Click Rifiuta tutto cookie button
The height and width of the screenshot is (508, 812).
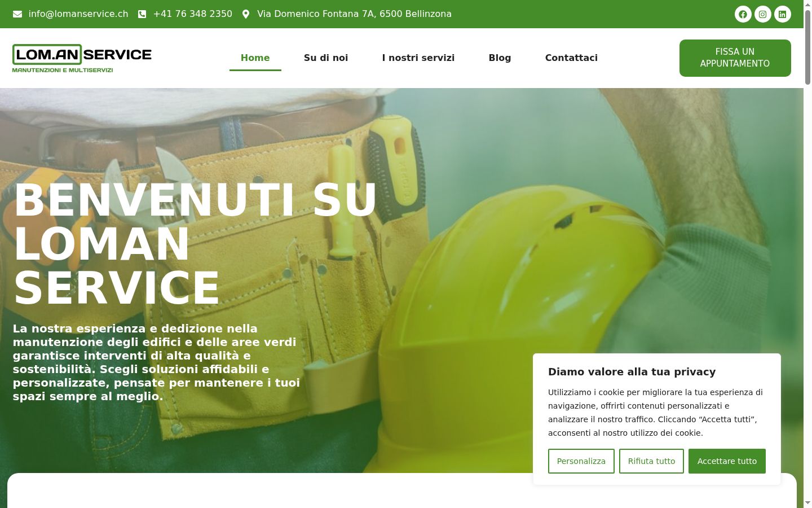tap(651, 461)
